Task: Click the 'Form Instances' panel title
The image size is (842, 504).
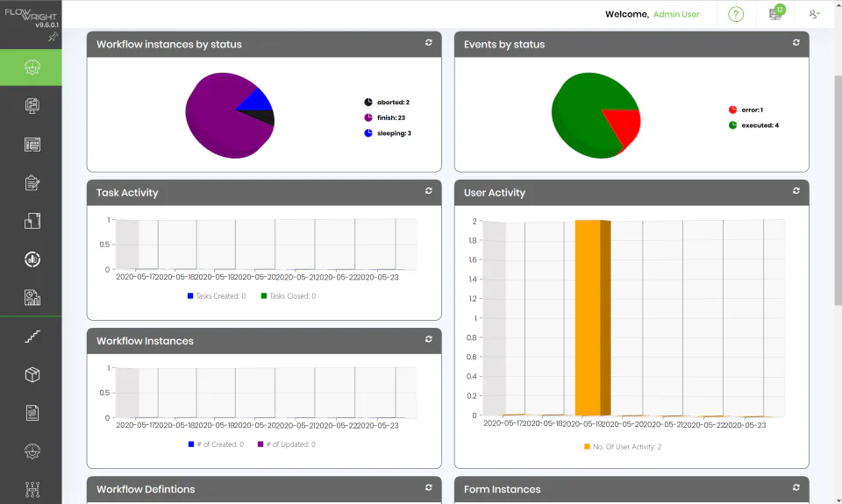Action: pos(502,489)
